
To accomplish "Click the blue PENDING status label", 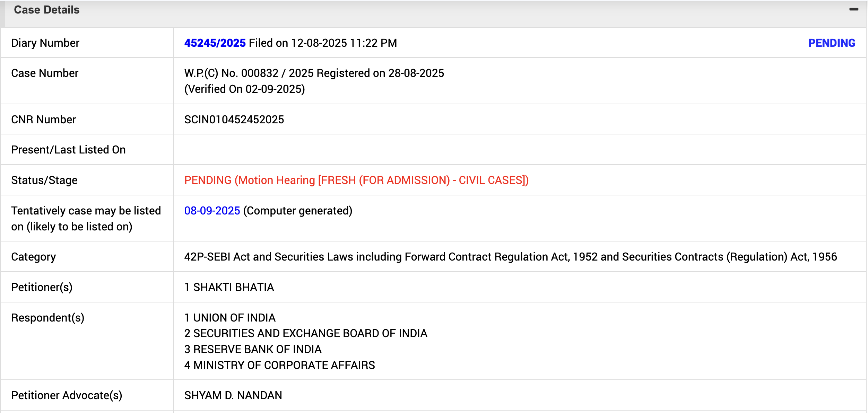I will click(832, 43).
